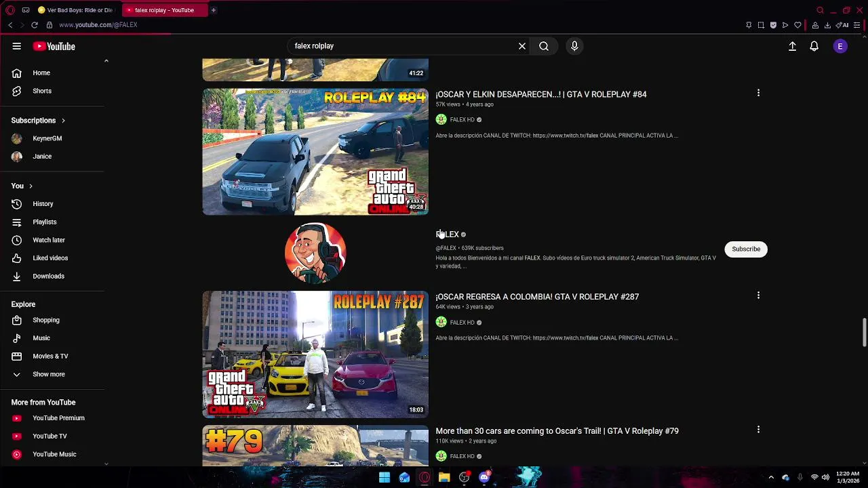Image resolution: width=868 pixels, height=488 pixels.
Task: Go back with the browser back arrow
Action: click(x=10, y=25)
